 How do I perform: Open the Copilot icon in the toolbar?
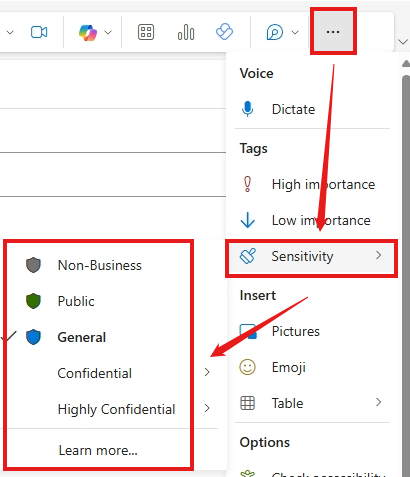tap(88, 32)
